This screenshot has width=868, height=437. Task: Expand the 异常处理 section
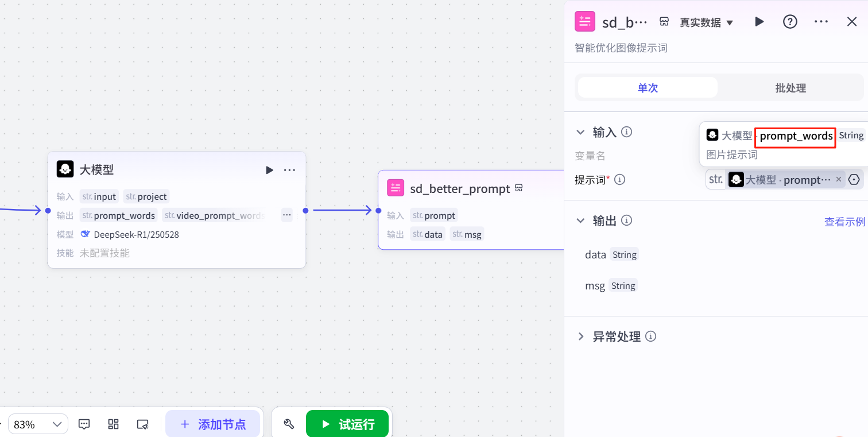[580, 337]
